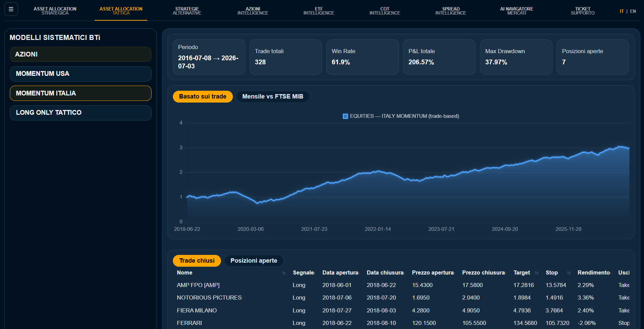This screenshot has height=329, width=644.
Task: Click the Stop column sort arrows
Action: [x=569, y=273]
